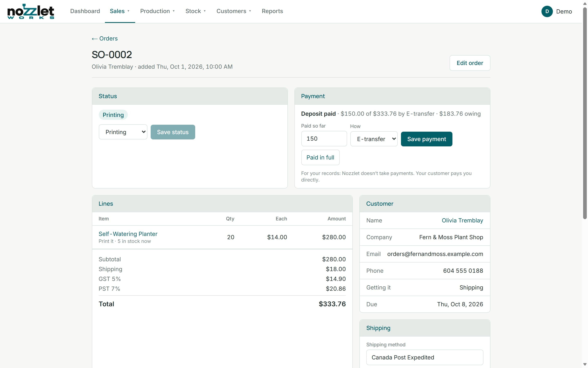Expand the Stock menu

(x=196, y=11)
